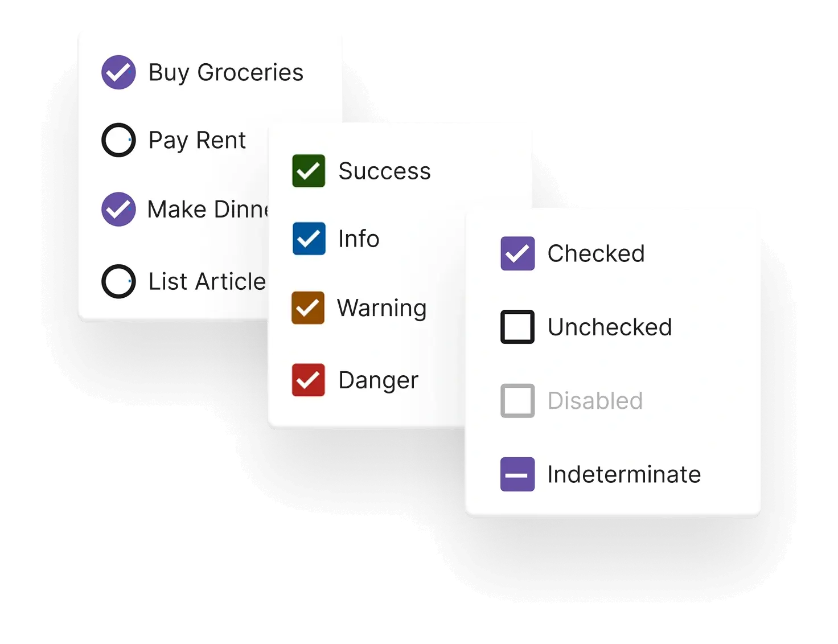Click the purple dash Indeterminate icon
The width and height of the screenshot is (838, 644).
pyautogui.click(x=517, y=474)
